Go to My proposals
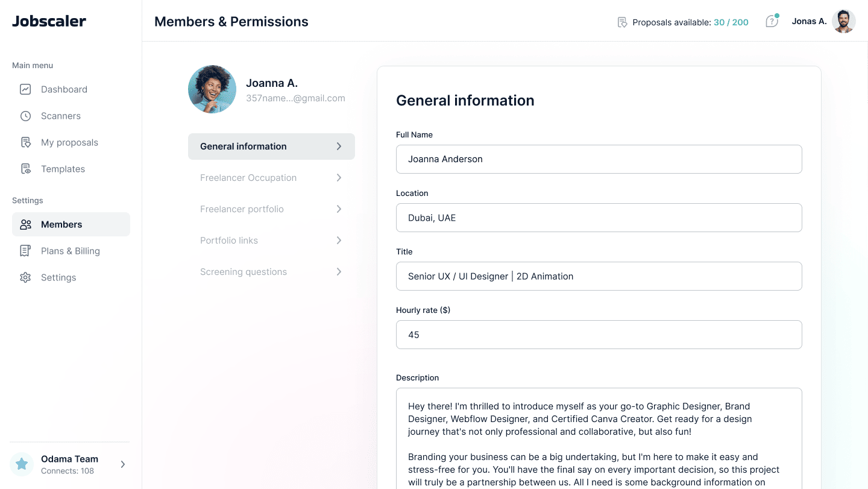868x489 pixels. click(71, 142)
